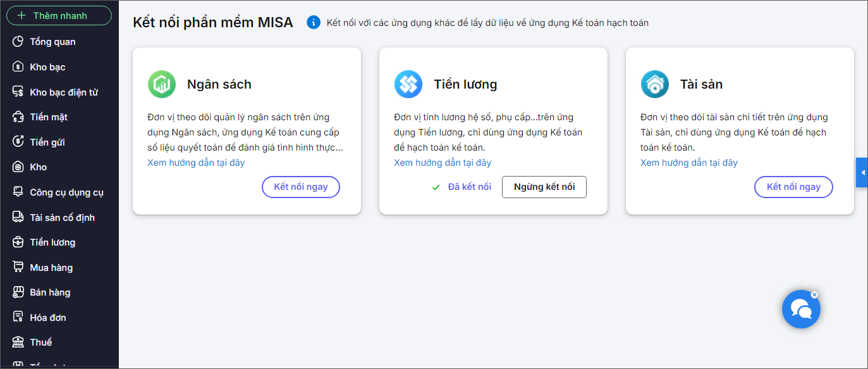This screenshot has width=868, height=369.
Task: Open the Thuế menu item
Action: coord(41,342)
